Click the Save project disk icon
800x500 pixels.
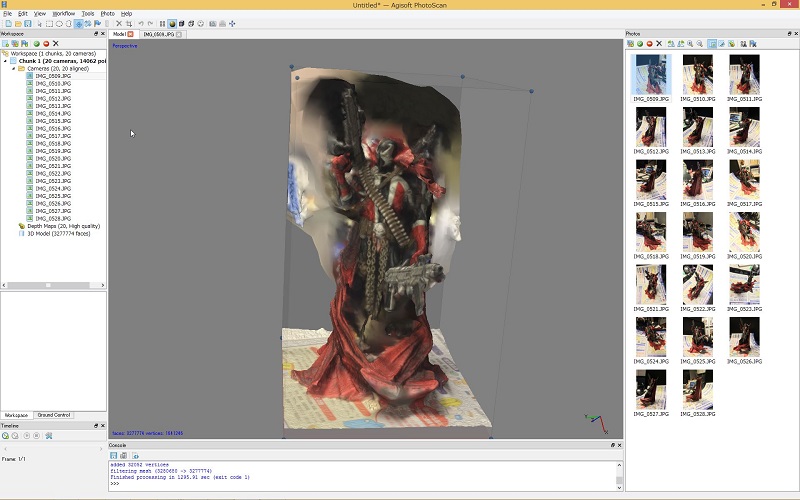click(x=28, y=23)
